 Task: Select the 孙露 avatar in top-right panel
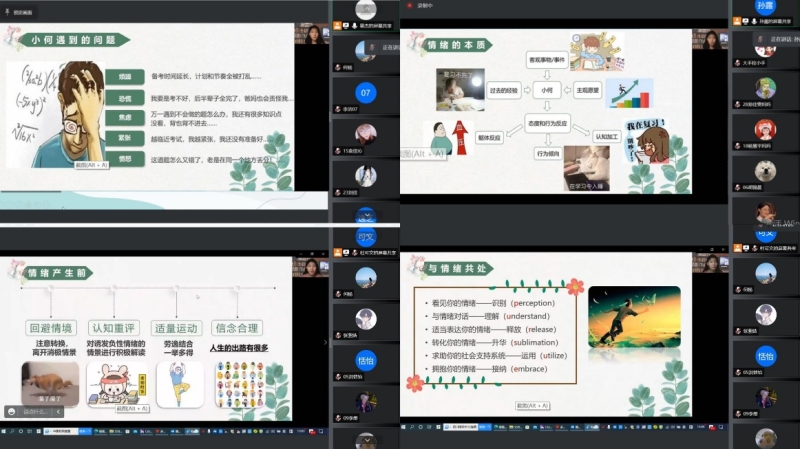pos(765,6)
